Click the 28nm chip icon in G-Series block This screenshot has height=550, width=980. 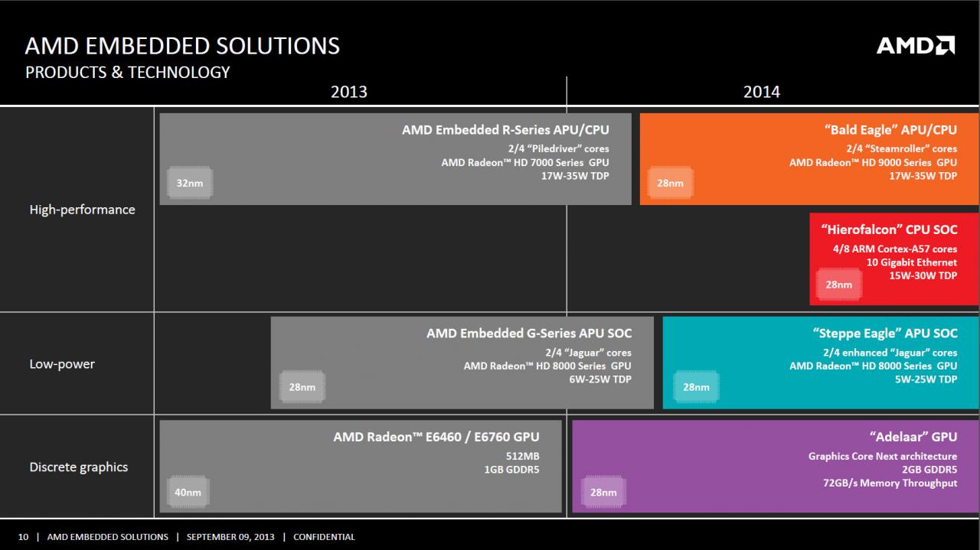tap(302, 387)
